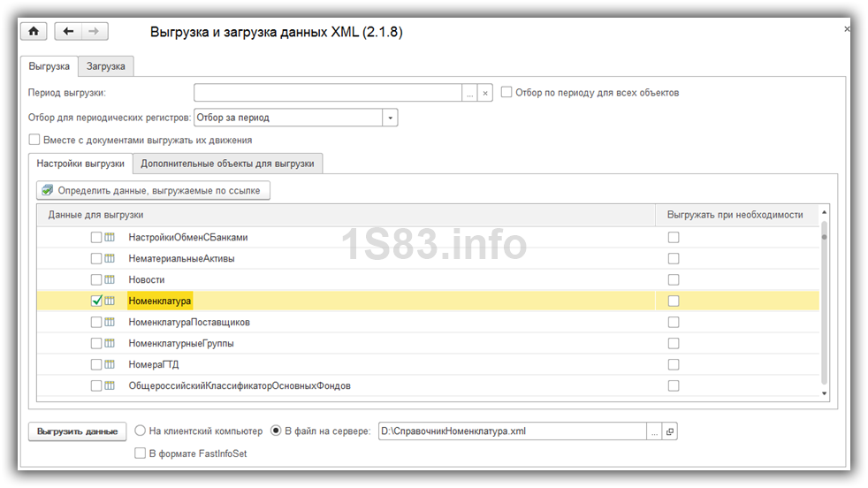Browse for server file path with ellipsis

[654, 431]
